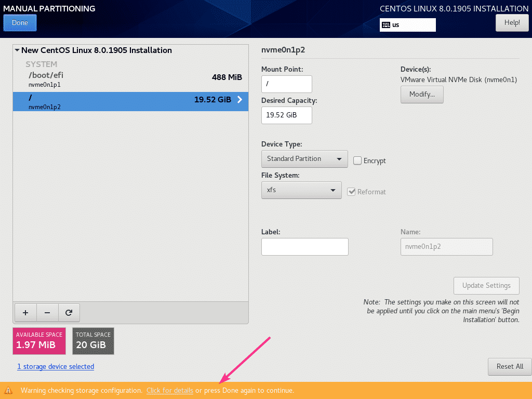Collapse the New CentOS Linux 8.0.1905 Installation tree
Screen dimensions: 532x399
tap(17, 50)
